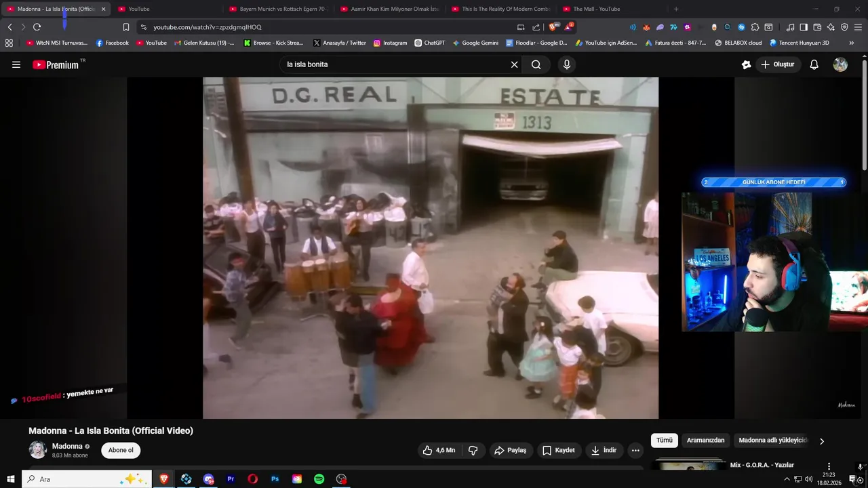Like the Madonna video

point(439,450)
